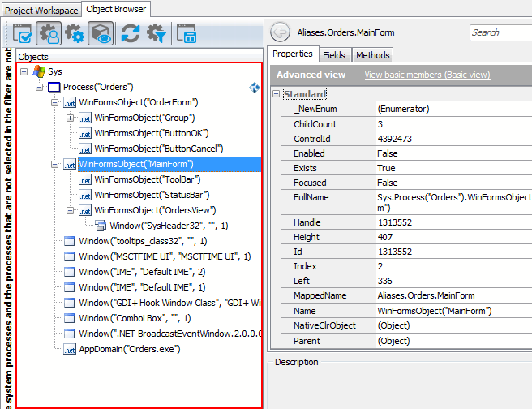
Task: Click the Search input field
Action: pos(500,32)
